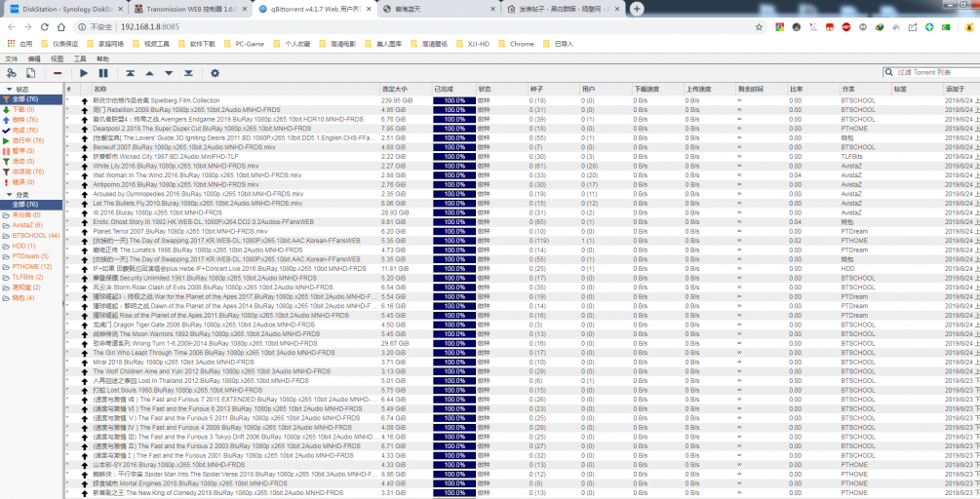
Task: Click the move to bottom queue icon
Action: tap(188, 73)
